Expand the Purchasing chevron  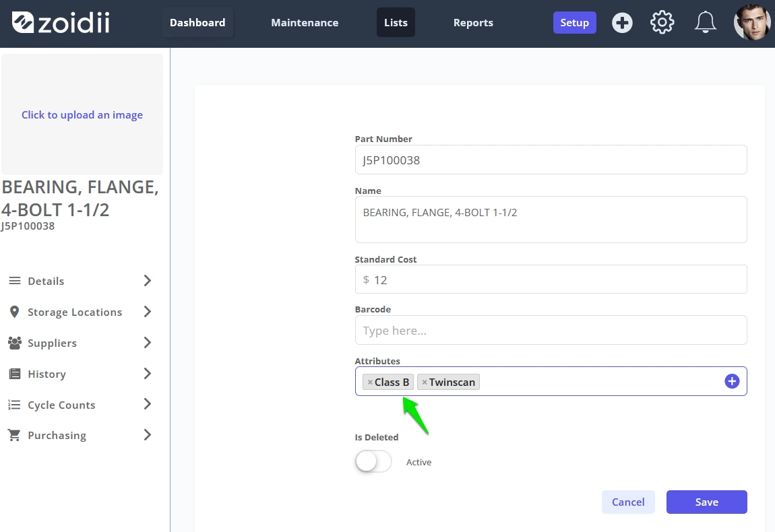click(x=148, y=435)
